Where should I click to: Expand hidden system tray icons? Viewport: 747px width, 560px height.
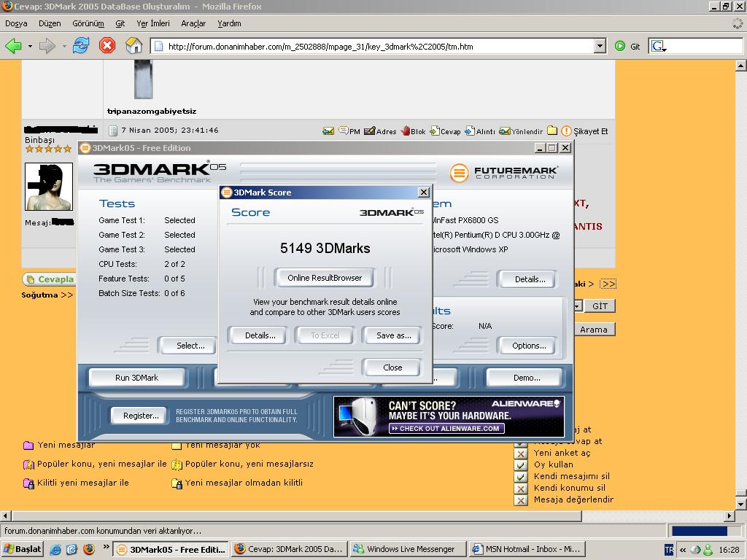click(683, 550)
